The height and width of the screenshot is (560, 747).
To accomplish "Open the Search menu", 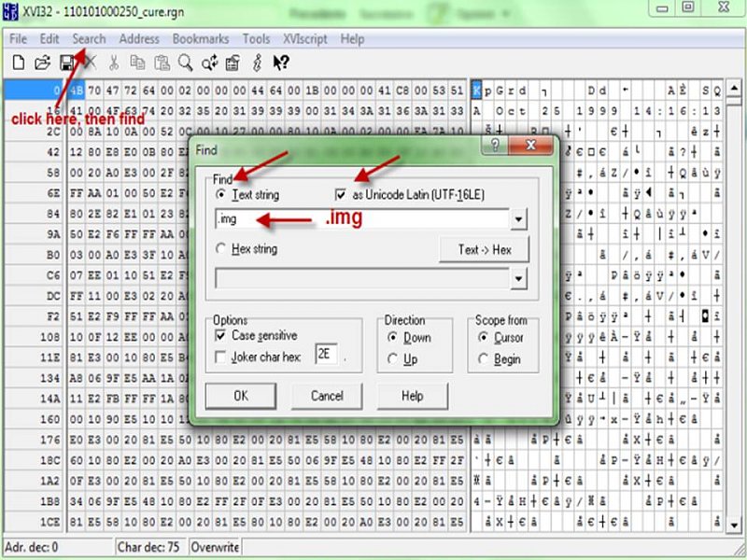I will coord(89,39).
